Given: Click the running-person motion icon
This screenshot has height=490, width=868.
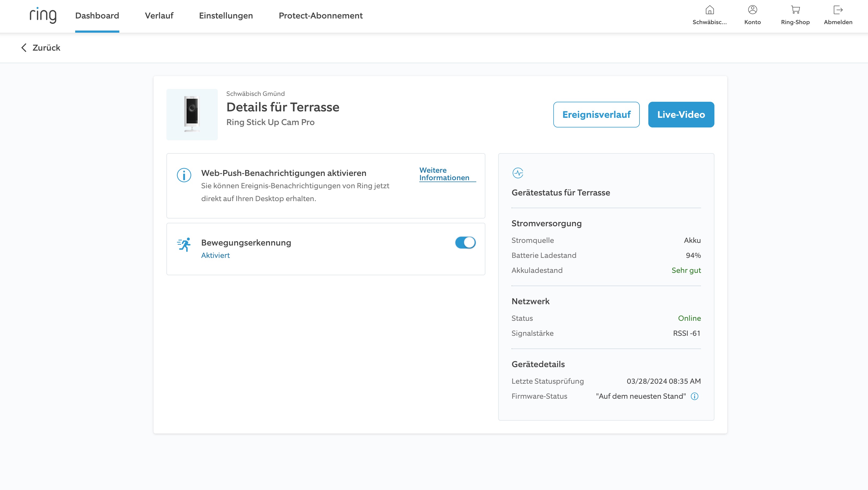Looking at the screenshot, I should click(x=184, y=244).
